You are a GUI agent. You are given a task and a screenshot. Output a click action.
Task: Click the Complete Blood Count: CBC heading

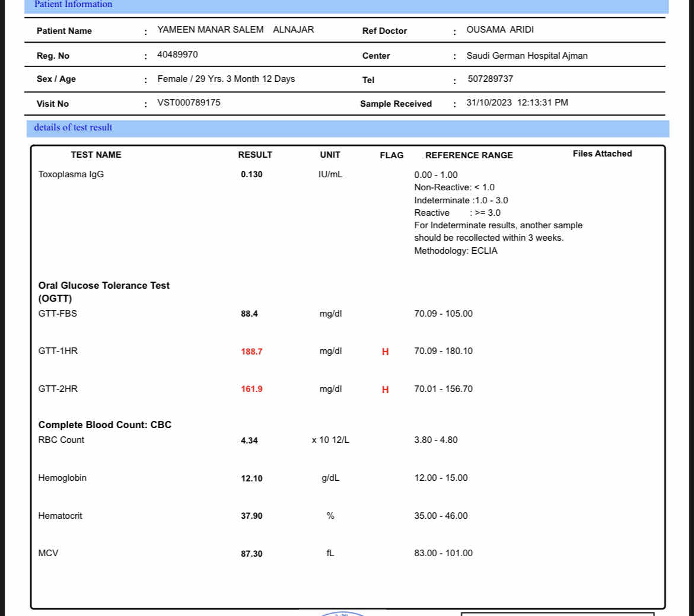[x=105, y=425]
